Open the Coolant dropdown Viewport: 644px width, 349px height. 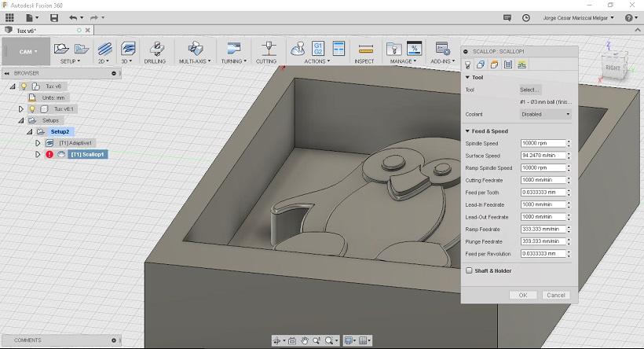pos(545,114)
